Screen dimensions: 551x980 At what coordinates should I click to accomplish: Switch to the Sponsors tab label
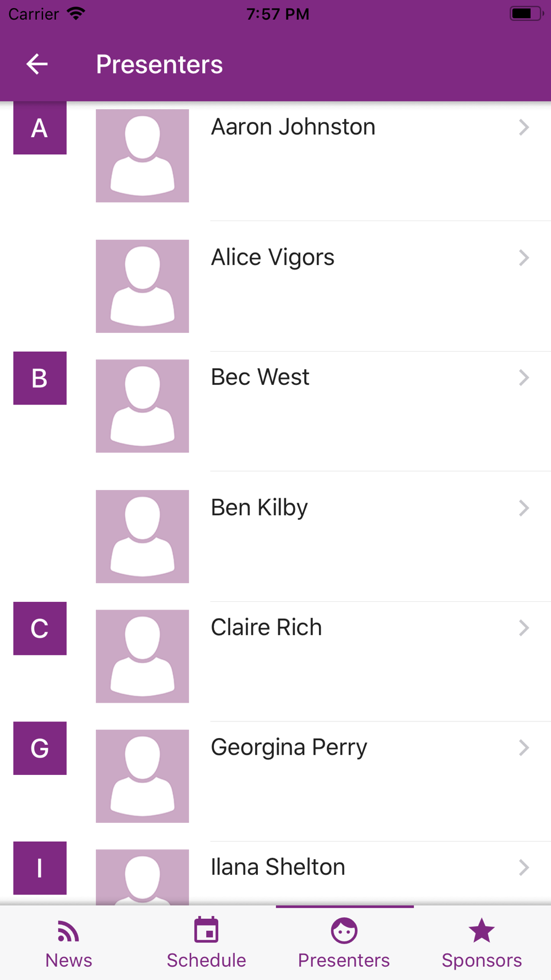coord(482,960)
